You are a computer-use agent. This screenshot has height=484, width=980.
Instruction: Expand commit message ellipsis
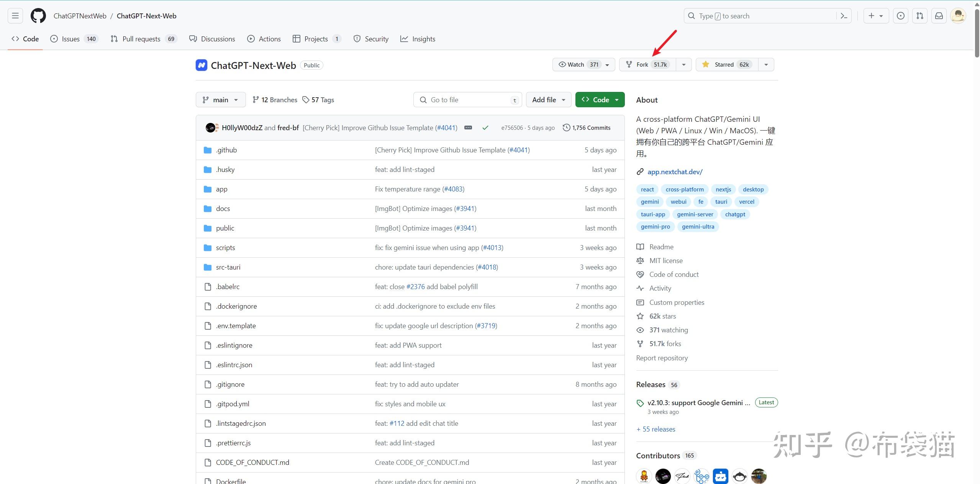pos(468,128)
